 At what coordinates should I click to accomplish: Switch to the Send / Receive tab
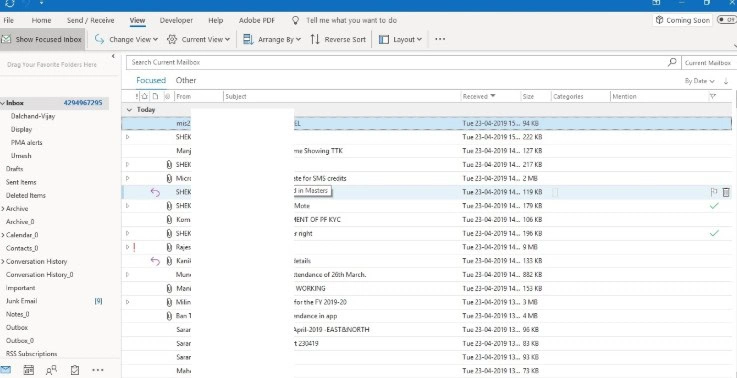91,20
